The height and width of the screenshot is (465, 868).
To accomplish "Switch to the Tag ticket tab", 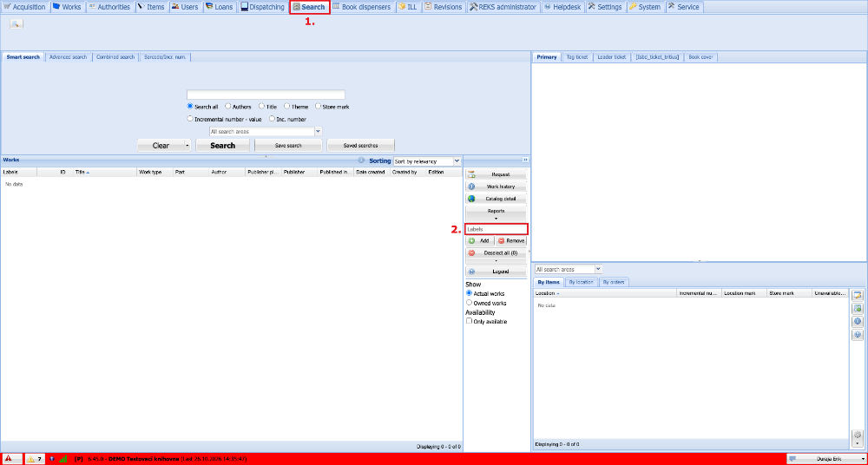I will pos(577,57).
